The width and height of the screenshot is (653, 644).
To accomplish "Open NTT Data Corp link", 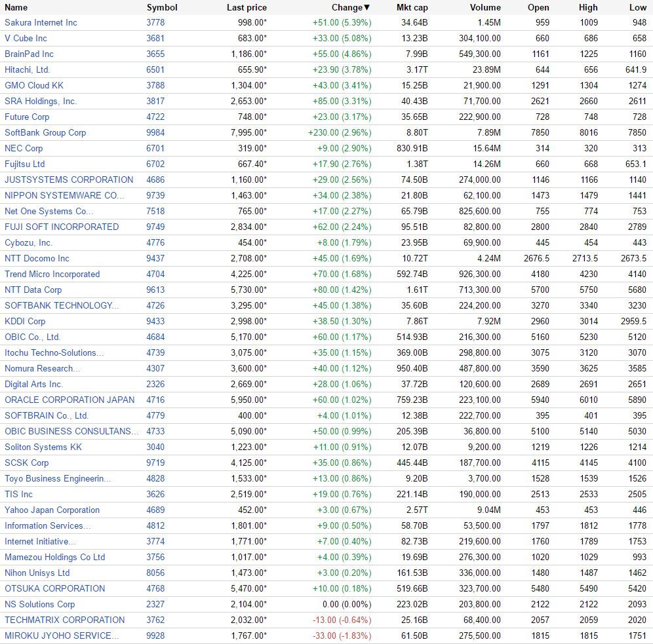I will [33, 290].
